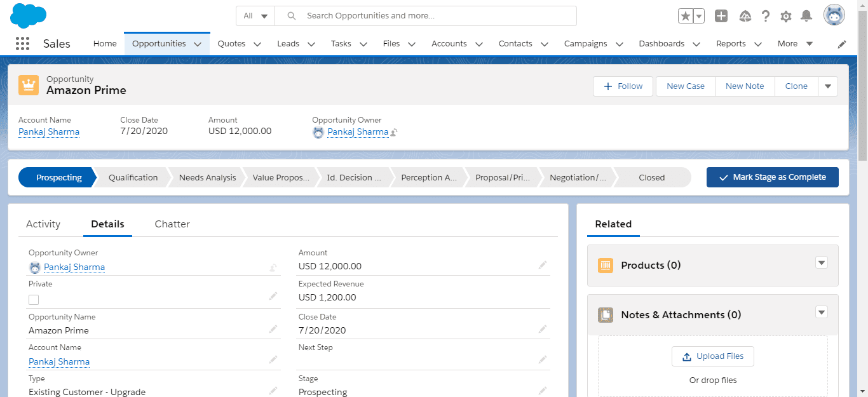Click the Follow button
The width and height of the screenshot is (868, 397).
[623, 86]
